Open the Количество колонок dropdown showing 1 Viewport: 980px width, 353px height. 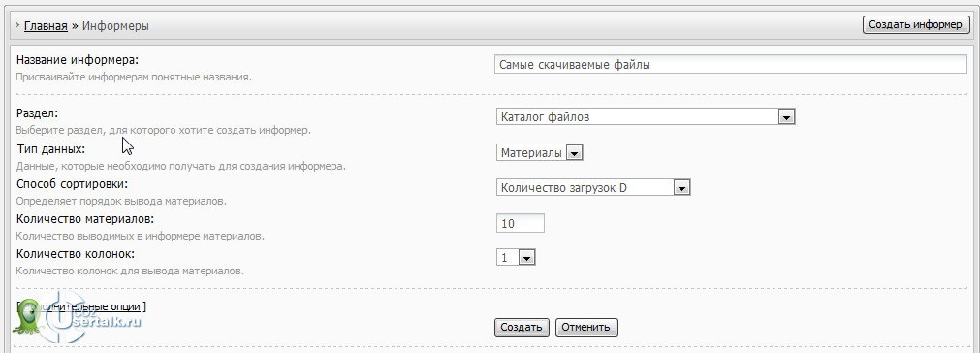tap(517, 257)
